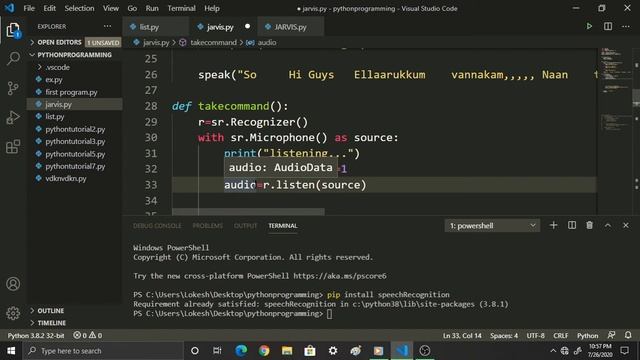Open the powershell terminal selector dropdown
Screen dimensions: 640x360
[x=492, y=226]
